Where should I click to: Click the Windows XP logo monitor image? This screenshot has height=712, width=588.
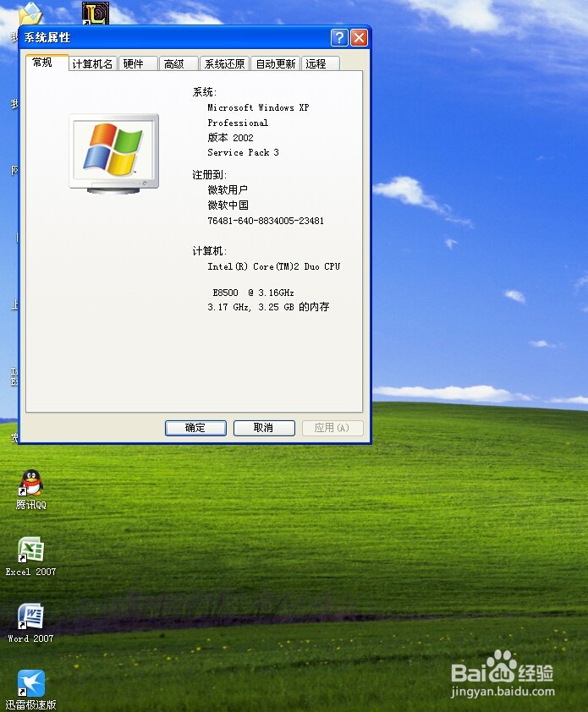pos(113,154)
